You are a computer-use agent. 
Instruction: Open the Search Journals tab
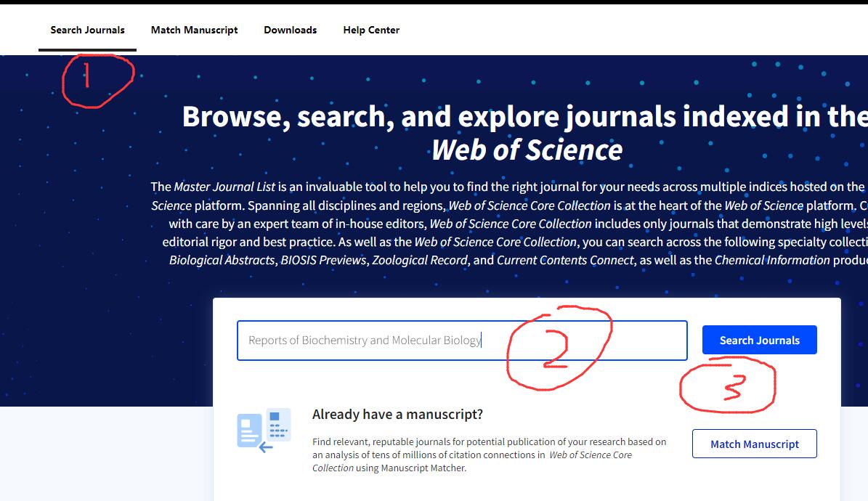pyautogui.click(x=87, y=30)
